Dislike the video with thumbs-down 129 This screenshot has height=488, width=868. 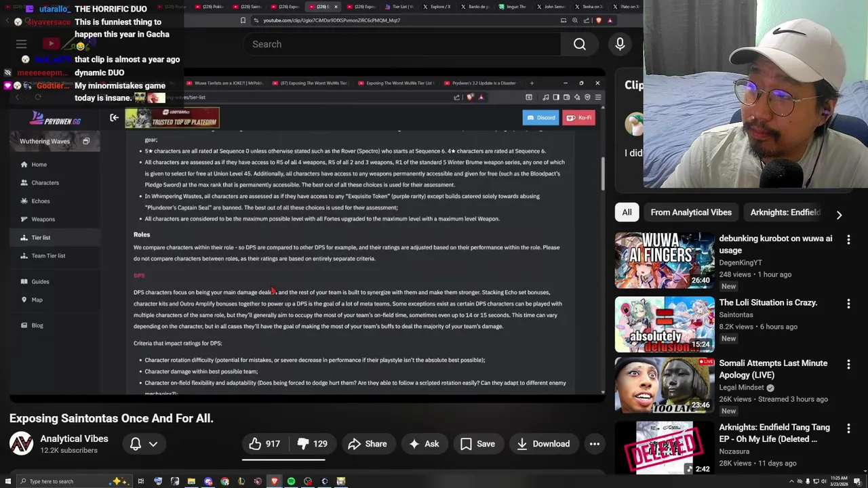click(x=313, y=444)
